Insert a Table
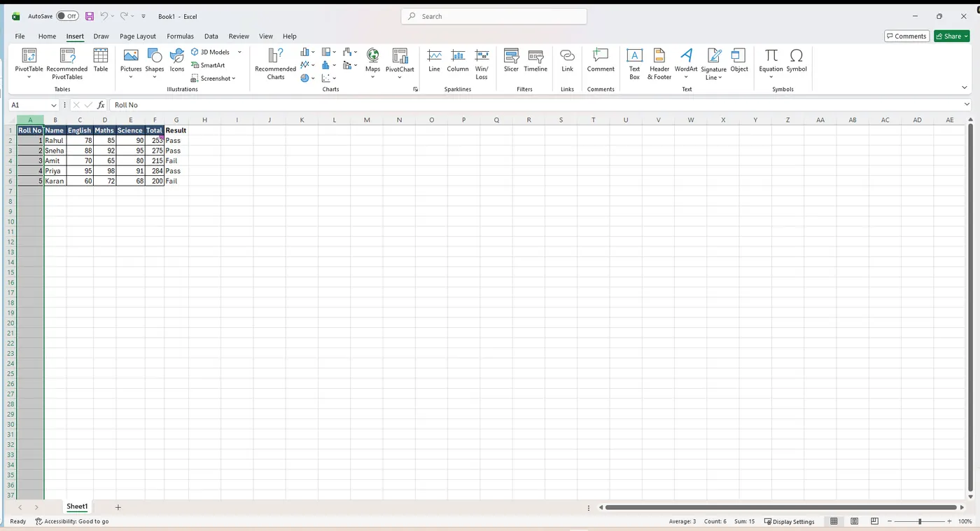The height and width of the screenshot is (531, 980). [x=101, y=60]
